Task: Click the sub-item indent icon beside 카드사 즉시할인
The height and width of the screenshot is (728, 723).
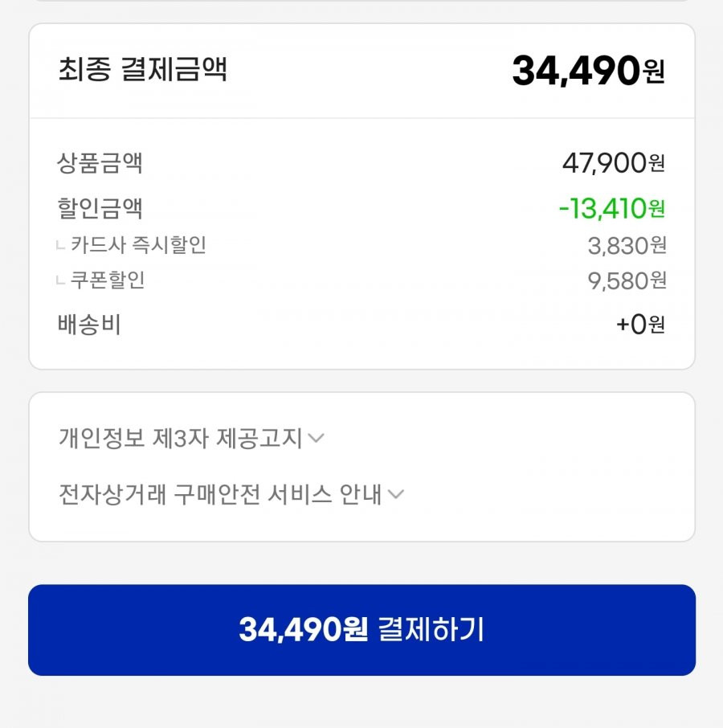Action: (60, 245)
